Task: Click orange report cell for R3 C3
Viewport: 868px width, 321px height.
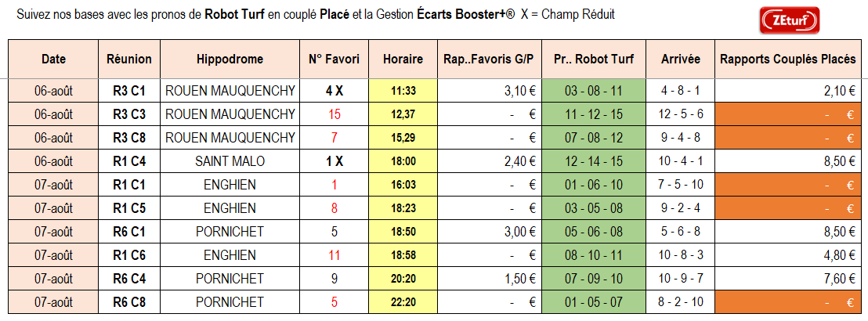Action: point(788,114)
